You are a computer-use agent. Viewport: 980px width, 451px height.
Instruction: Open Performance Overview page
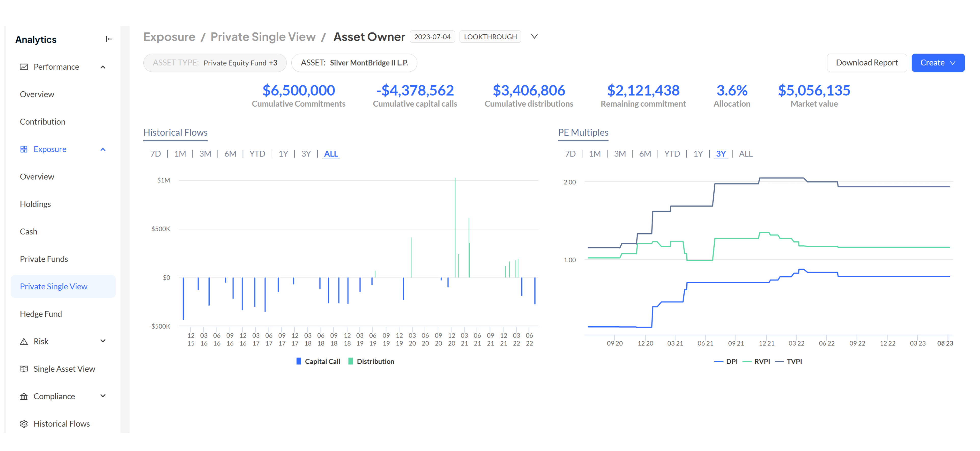[37, 95]
